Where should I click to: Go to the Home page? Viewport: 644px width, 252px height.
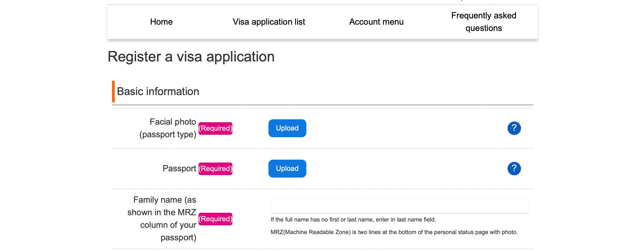(x=161, y=22)
